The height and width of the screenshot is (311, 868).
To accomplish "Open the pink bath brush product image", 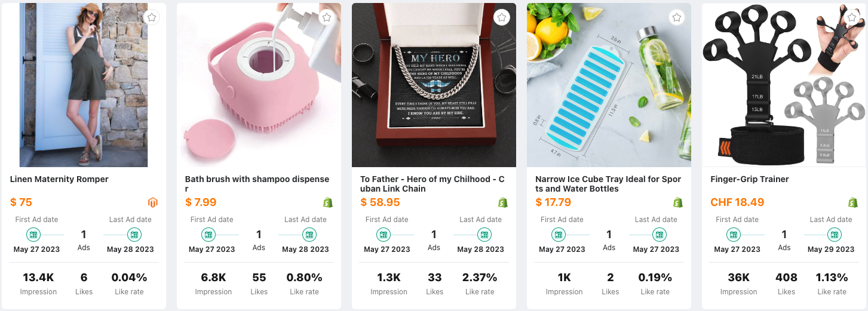I will point(259,85).
